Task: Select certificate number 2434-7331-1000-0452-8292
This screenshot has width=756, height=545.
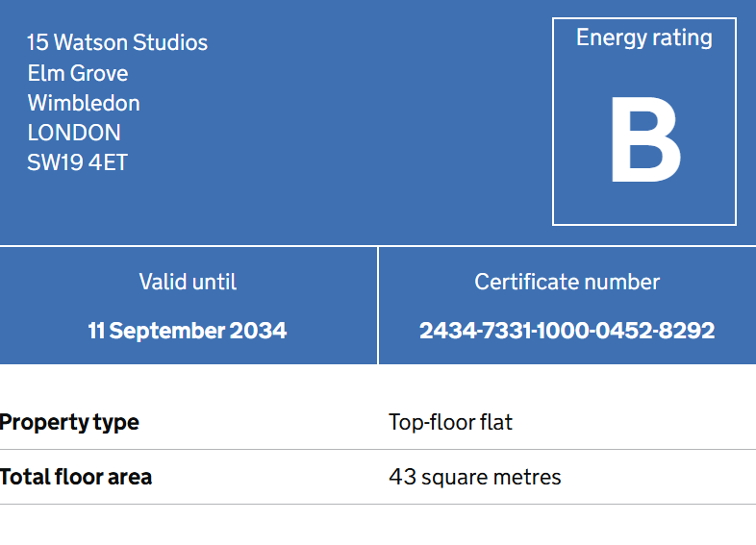Action: click(567, 331)
